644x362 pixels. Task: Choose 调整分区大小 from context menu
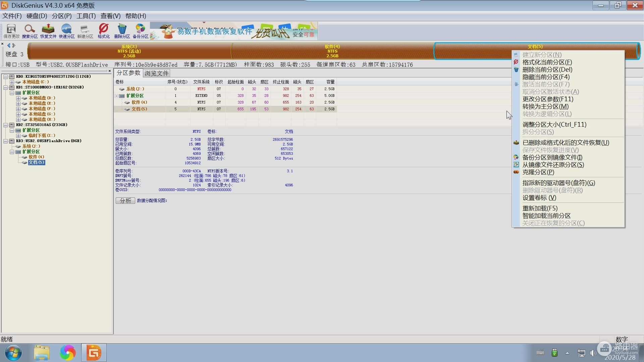pyautogui.click(x=554, y=125)
